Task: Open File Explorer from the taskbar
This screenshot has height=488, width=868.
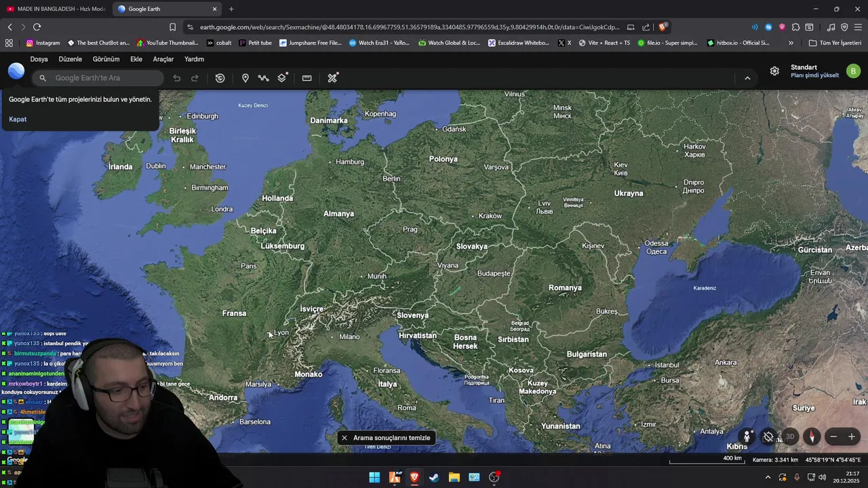Action: coord(454,477)
